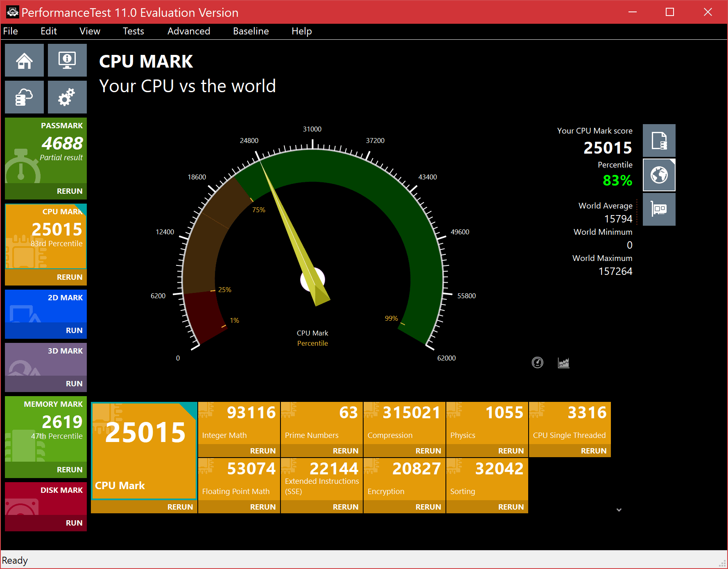Click the CPU Single Threaded 3316 tile
Screen dimensions: 728x569
570,423
